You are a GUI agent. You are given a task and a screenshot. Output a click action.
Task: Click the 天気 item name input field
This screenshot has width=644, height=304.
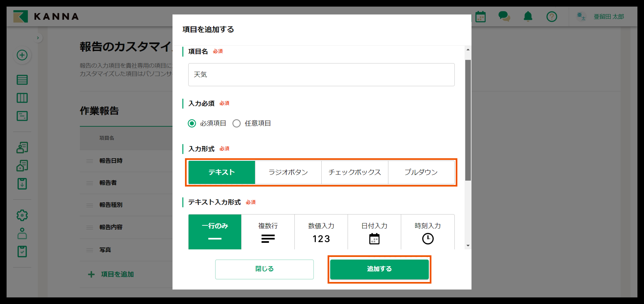point(321,75)
